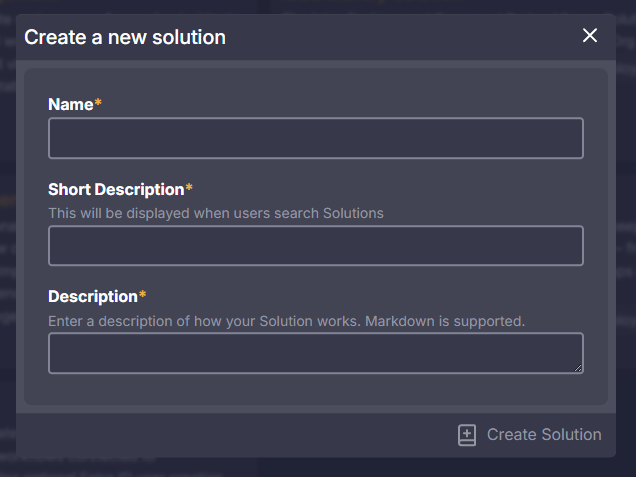636x477 pixels.
Task: Click the Name field label
Action: point(70,104)
